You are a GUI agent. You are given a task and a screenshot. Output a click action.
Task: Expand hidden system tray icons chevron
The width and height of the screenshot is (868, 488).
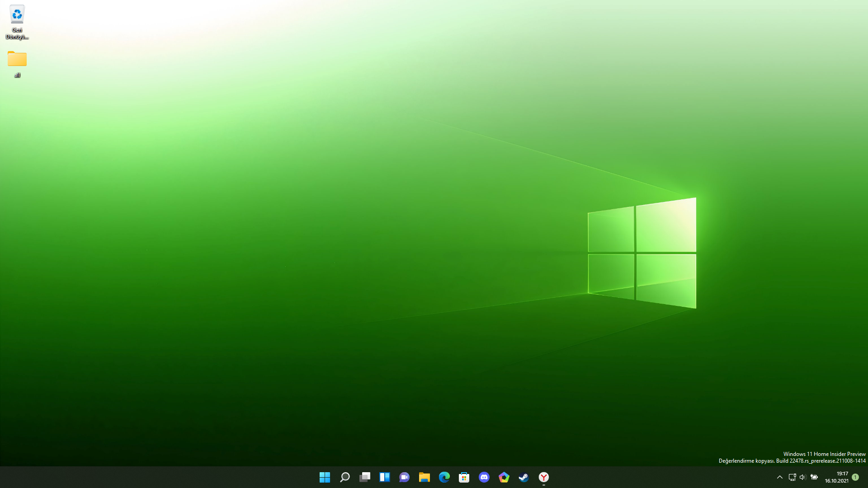pos(779,477)
